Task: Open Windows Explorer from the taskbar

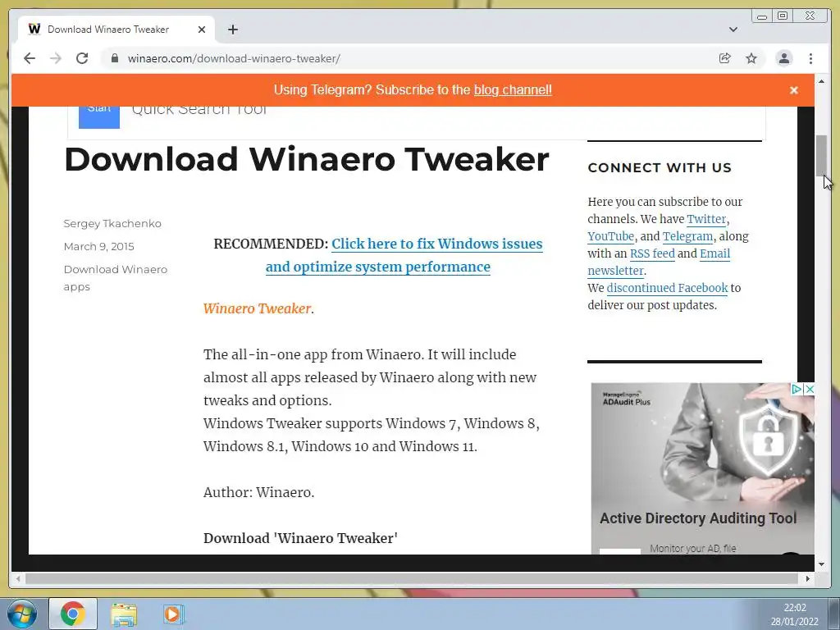Action: point(123,614)
